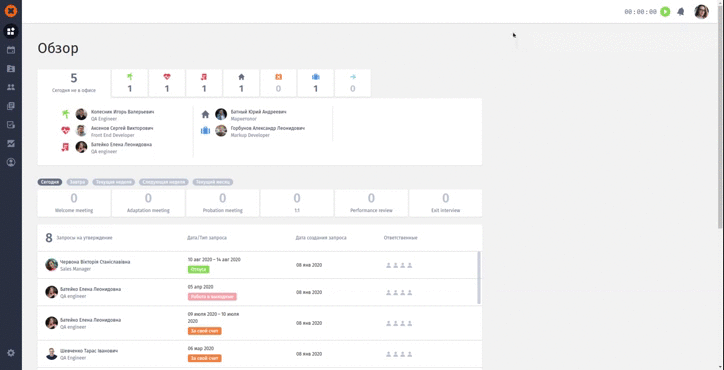The height and width of the screenshot is (370, 724).
Task: Open the notifications bell
Action: click(681, 12)
